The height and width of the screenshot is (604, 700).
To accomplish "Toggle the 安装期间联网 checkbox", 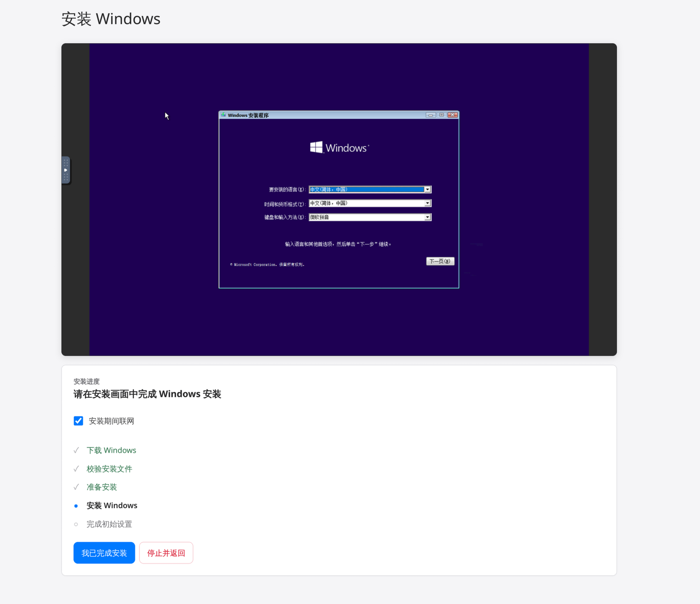I will pyautogui.click(x=78, y=421).
